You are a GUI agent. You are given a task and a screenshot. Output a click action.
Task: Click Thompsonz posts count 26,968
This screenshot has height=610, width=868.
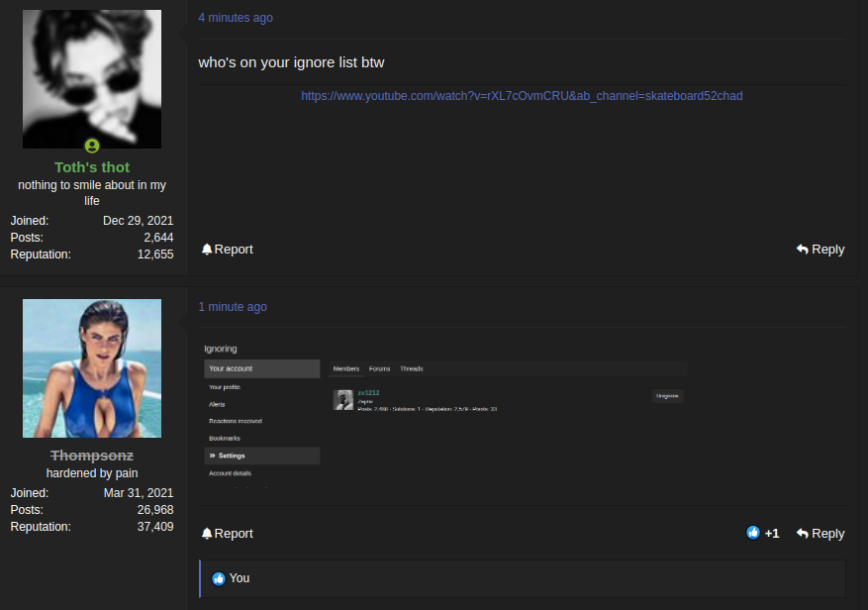(155, 510)
